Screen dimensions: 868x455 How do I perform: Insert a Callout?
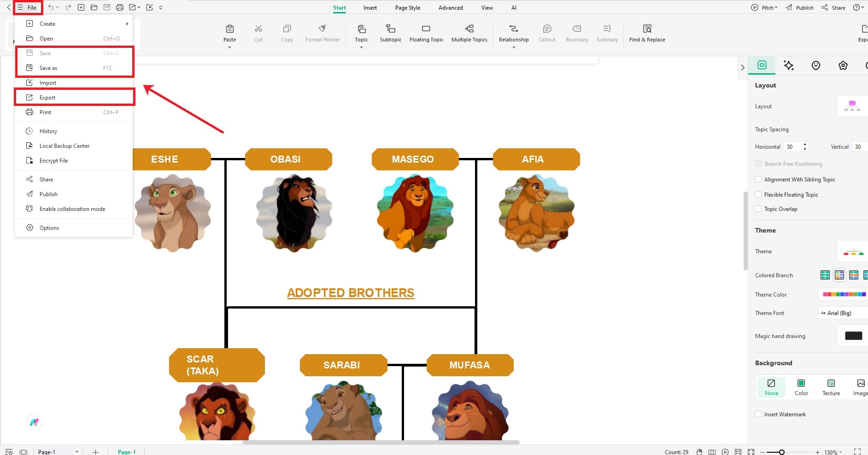547,33
